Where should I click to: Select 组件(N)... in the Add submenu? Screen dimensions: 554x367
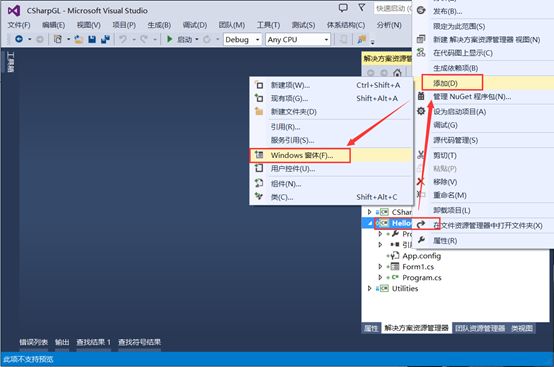pos(331,184)
